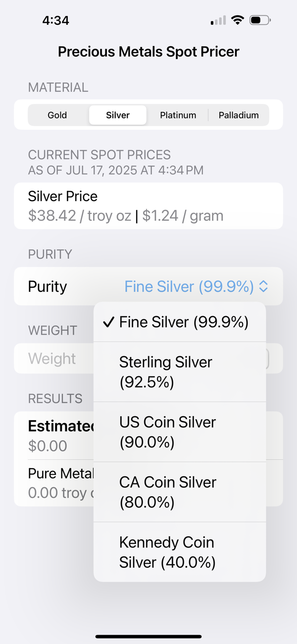
Task: Switch to the Platinum material
Action: (x=178, y=115)
